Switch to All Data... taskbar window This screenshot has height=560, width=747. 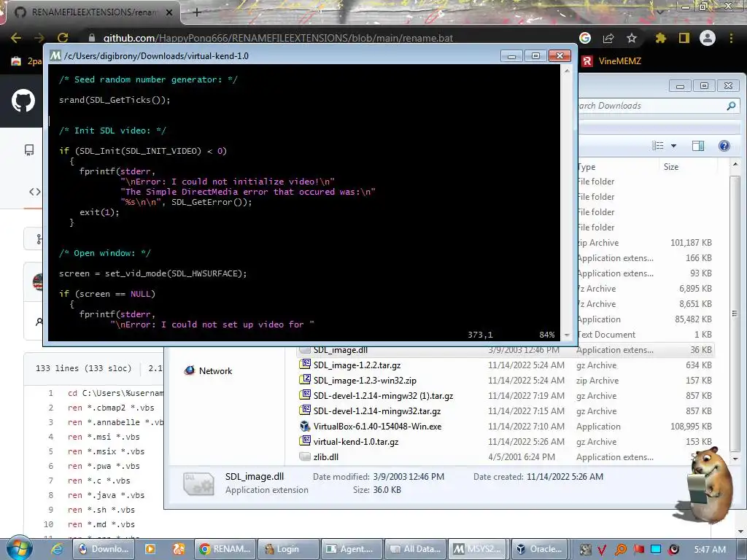point(415,549)
